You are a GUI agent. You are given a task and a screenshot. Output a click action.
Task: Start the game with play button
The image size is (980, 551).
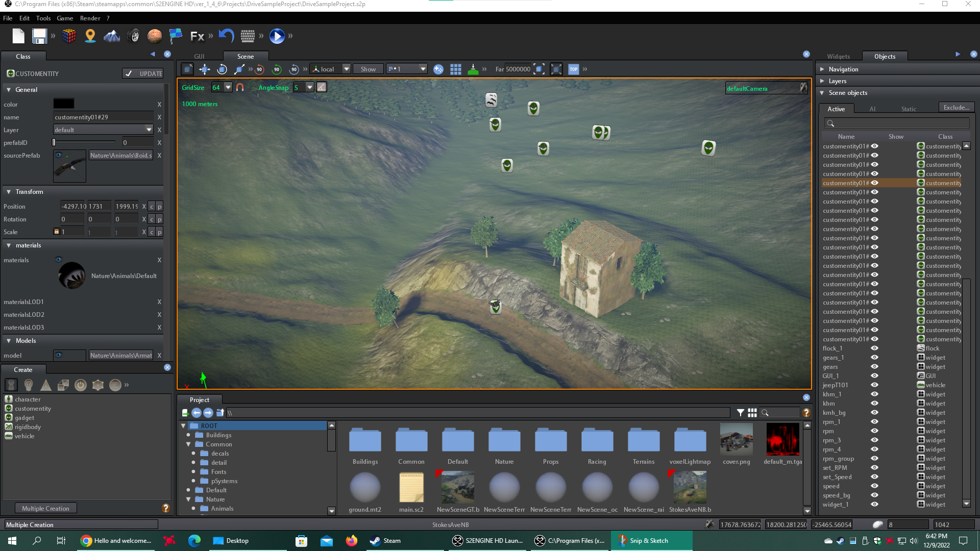point(277,36)
